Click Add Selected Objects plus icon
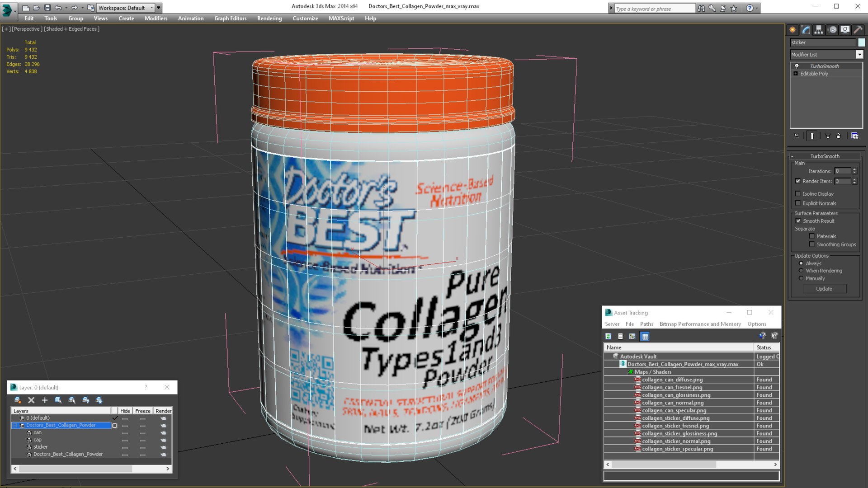 point(45,400)
